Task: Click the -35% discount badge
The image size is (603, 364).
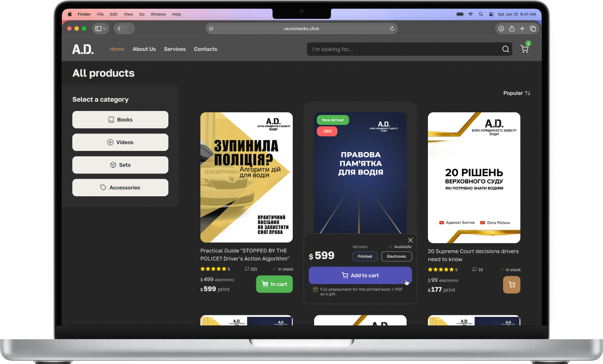Action: [x=327, y=131]
